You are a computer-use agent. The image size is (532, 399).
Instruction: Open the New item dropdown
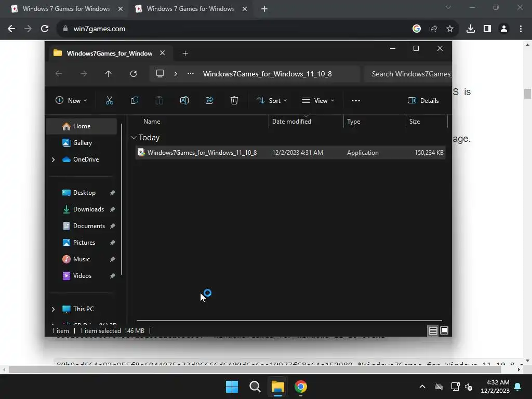(71, 100)
